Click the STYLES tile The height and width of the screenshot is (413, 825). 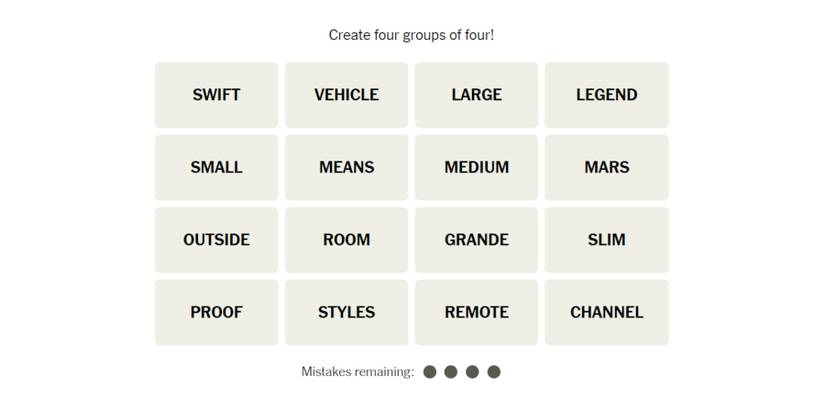[x=346, y=312]
